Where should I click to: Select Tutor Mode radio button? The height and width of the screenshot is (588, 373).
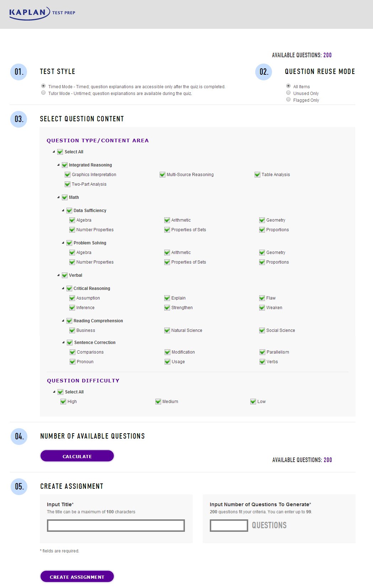pos(43,93)
